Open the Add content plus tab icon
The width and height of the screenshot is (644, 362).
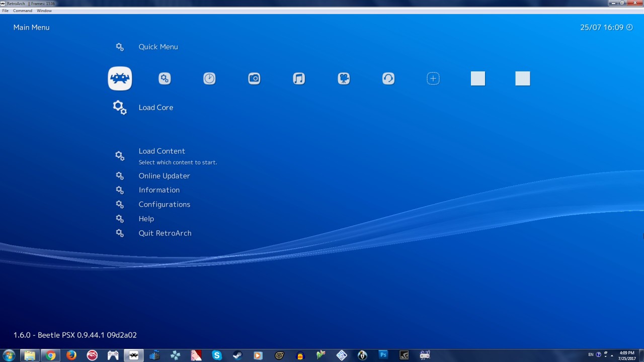pyautogui.click(x=433, y=78)
